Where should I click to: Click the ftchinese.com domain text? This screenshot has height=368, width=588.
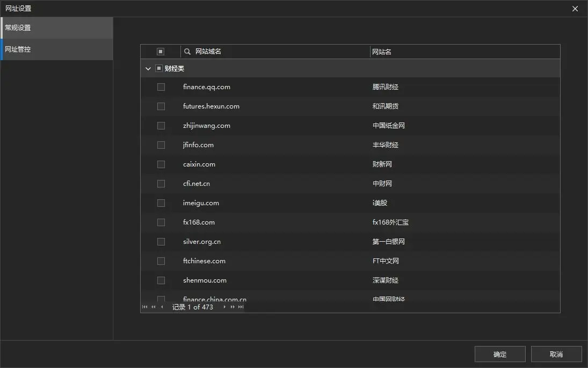pyautogui.click(x=205, y=261)
